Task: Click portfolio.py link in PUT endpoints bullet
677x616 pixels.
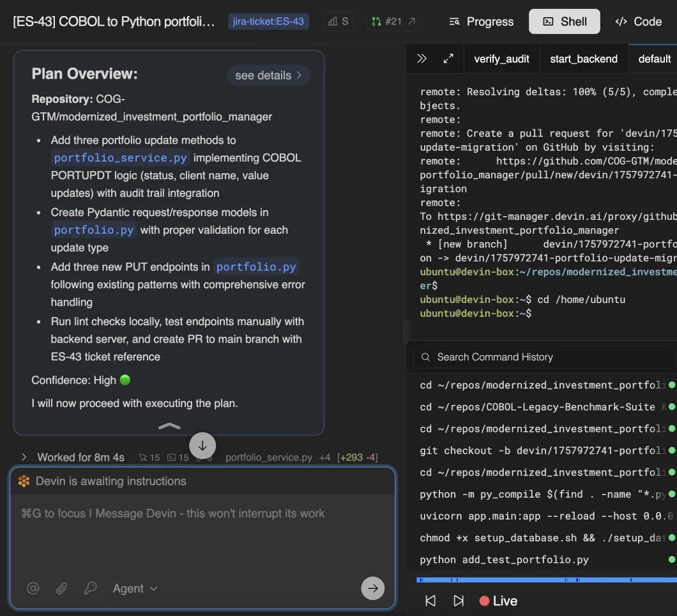Action: click(256, 267)
